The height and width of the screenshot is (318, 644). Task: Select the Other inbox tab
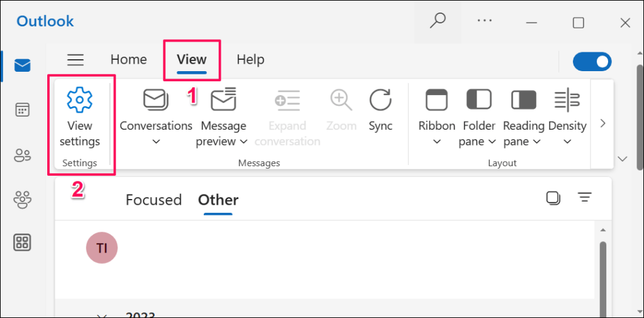(218, 200)
